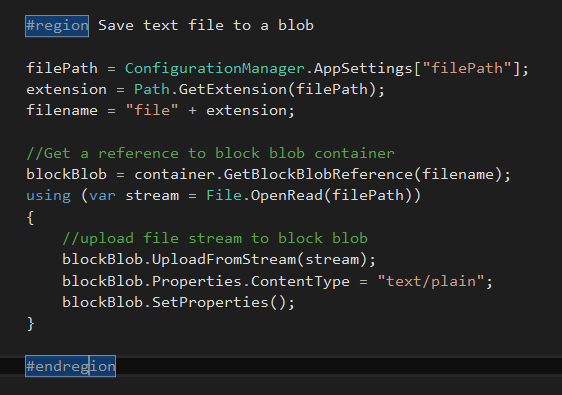Click the SetProperties method call

tap(210, 302)
